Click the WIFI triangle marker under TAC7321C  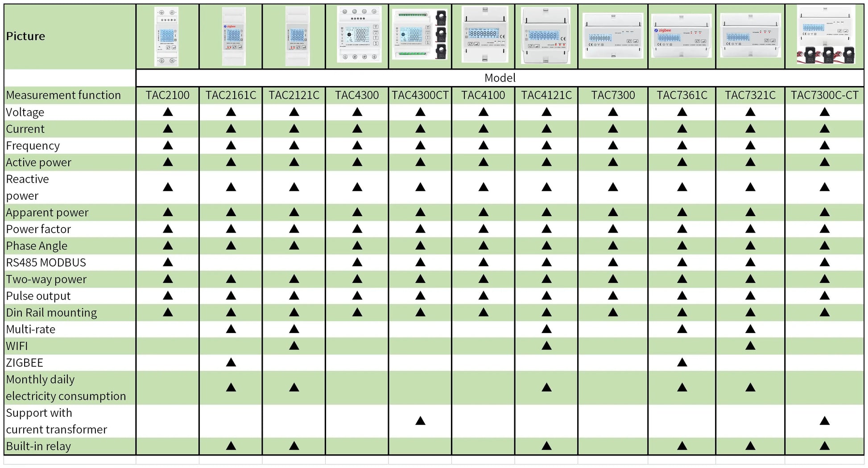click(x=750, y=346)
